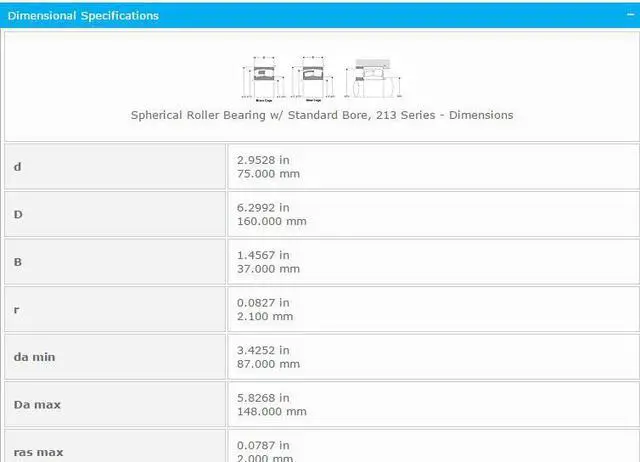Open the third bearing mounting diagram
640x462 pixels.
point(373,78)
